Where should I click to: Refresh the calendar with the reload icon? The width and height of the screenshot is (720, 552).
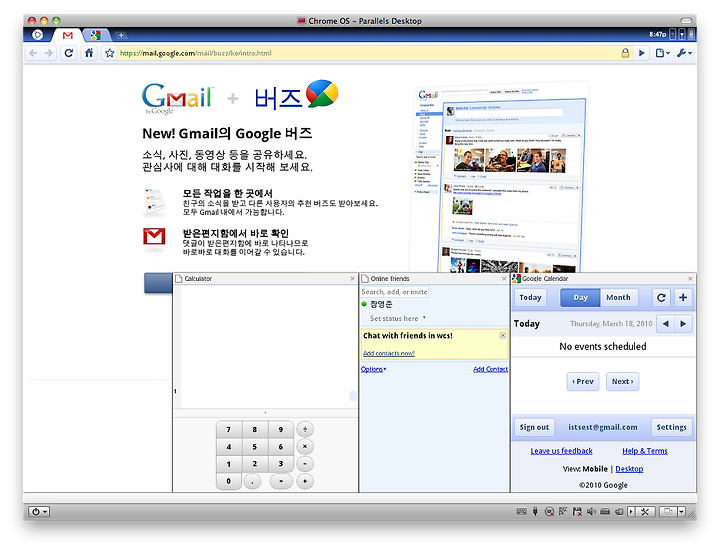click(x=661, y=298)
